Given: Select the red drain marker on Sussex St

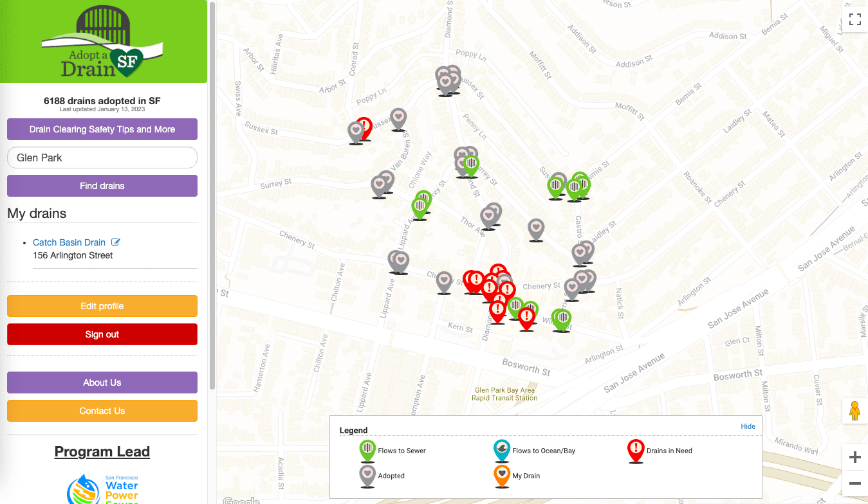Looking at the screenshot, I should coord(365,127).
